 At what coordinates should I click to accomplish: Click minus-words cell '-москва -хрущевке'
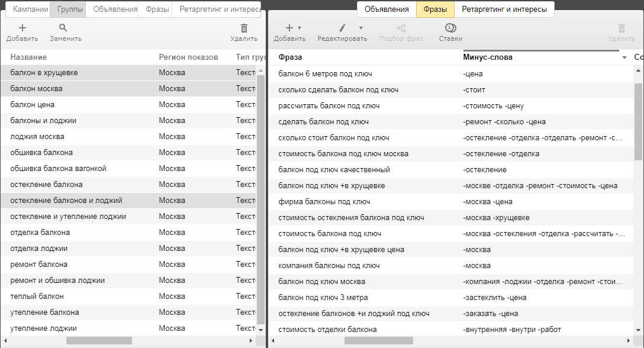coord(496,218)
